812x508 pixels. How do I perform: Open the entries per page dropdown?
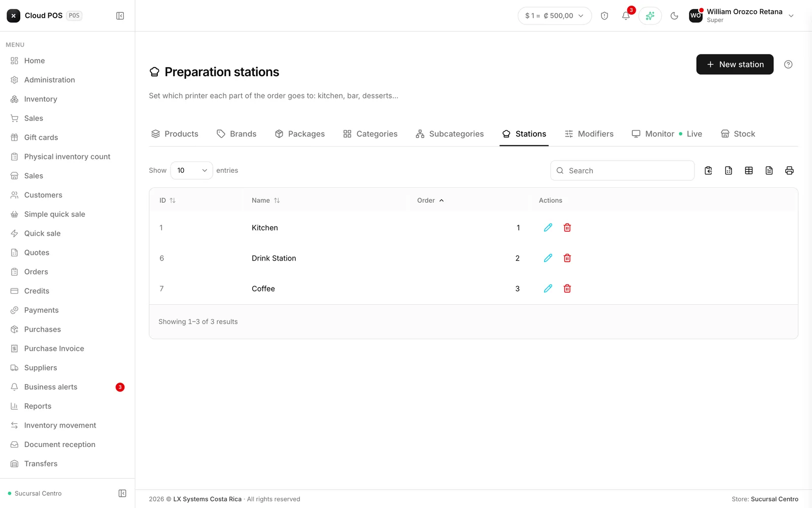click(191, 171)
